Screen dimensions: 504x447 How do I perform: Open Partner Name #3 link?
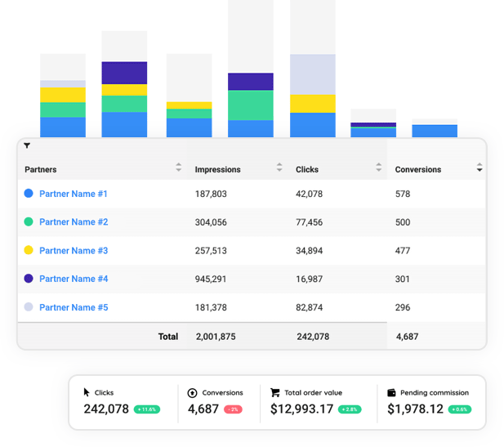pos(74,251)
